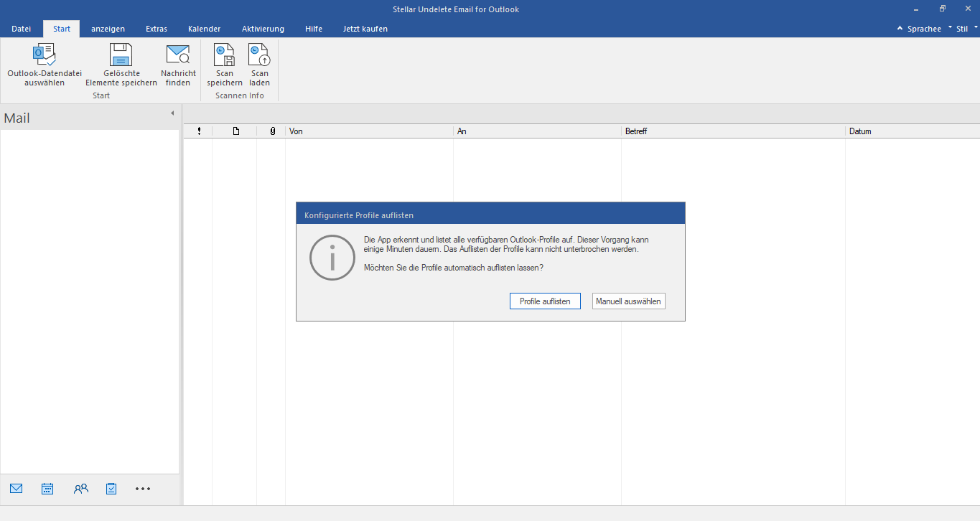Screen dimensions: 980x521
Task: Open the Sprachee language dropdown
Action: pos(923,29)
